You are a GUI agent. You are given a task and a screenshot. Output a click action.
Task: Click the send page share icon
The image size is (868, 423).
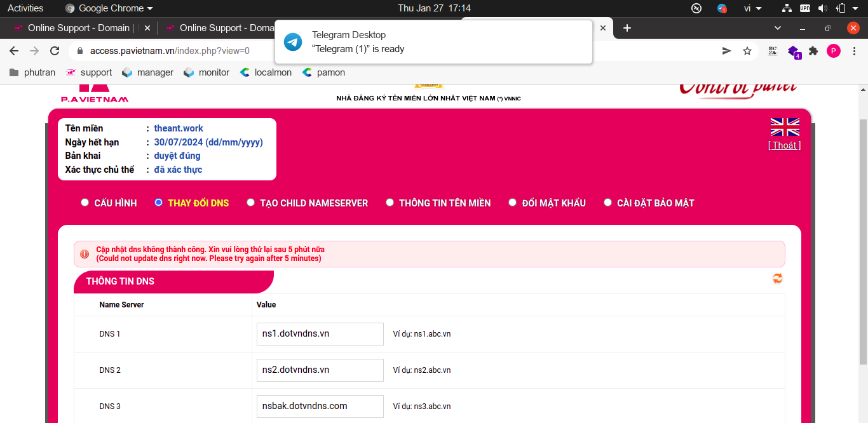click(727, 51)
